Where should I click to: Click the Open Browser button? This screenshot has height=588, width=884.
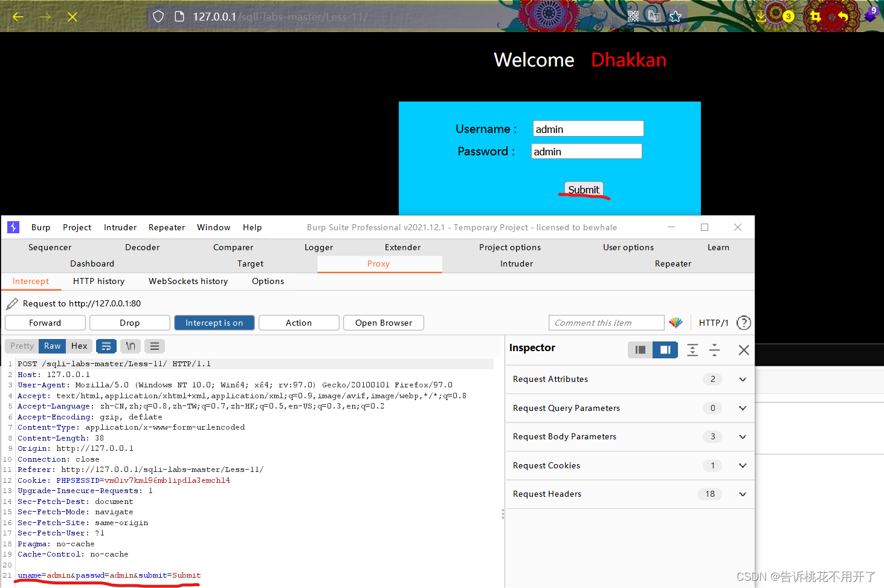[x=384, y=323]
